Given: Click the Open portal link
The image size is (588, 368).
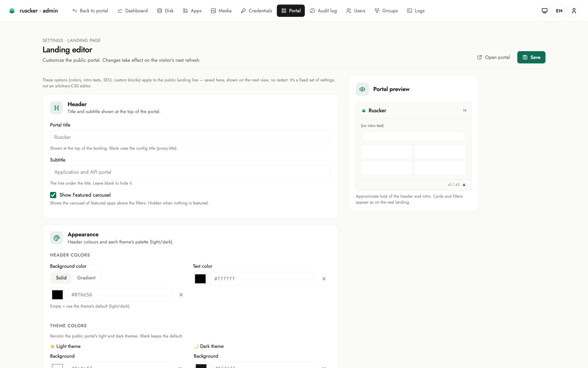Looking at the screenshot, I should pos(494,57).
